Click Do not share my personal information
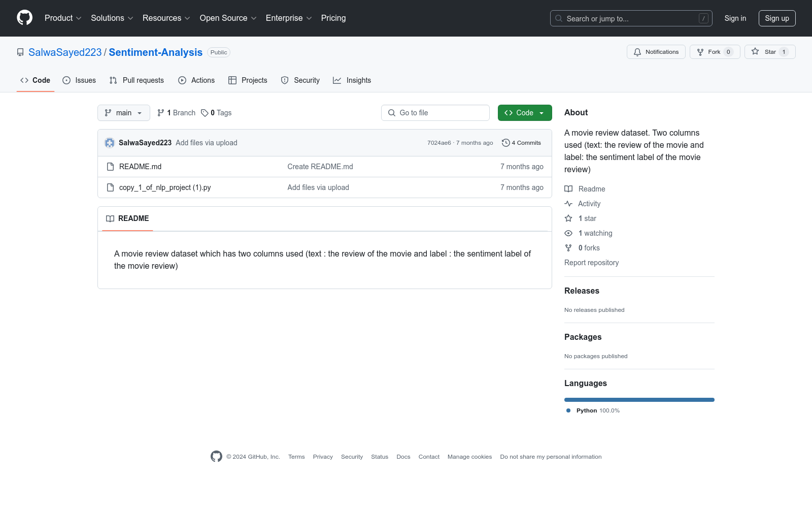This screenshot has height=508, width=812. (x=551, y=457)
